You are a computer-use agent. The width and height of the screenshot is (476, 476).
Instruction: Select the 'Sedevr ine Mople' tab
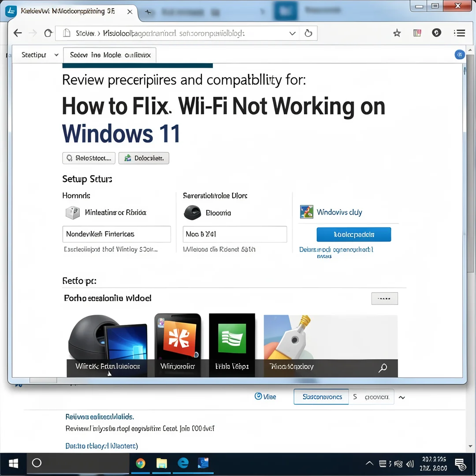(x=110, y=55)
